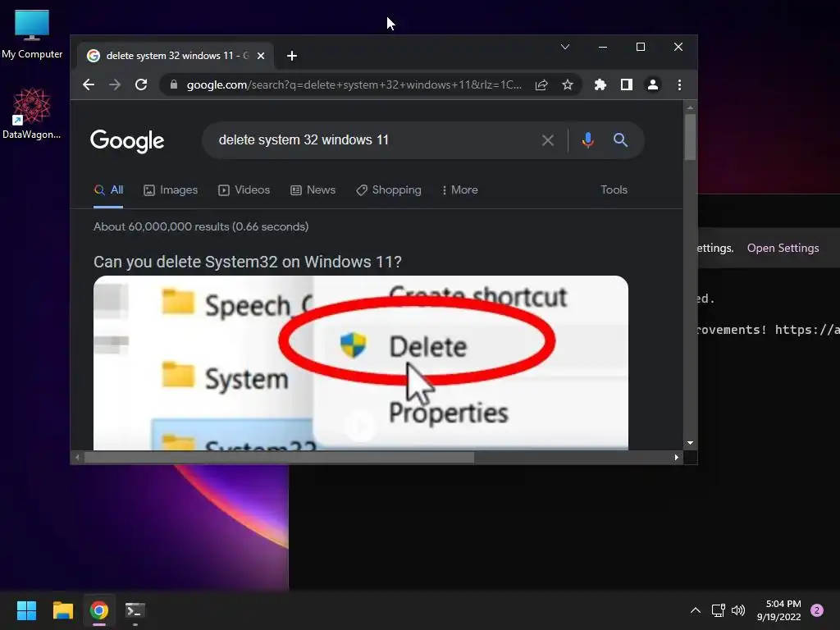Go back in Chrome browser
840x630 pixels.
tap(89, 84)
